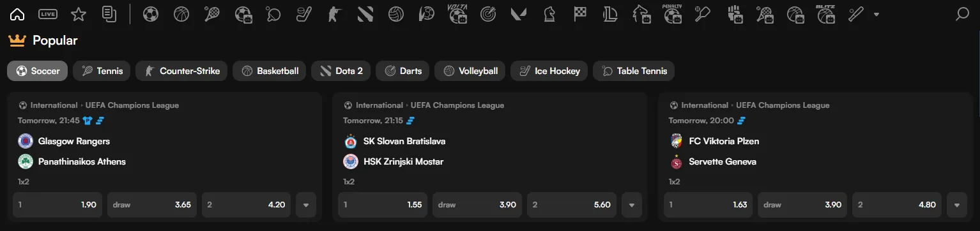Select the Ice Hockey tab
Screen dimensions: 980x231
pyautogui.click(x=549, y=71)
